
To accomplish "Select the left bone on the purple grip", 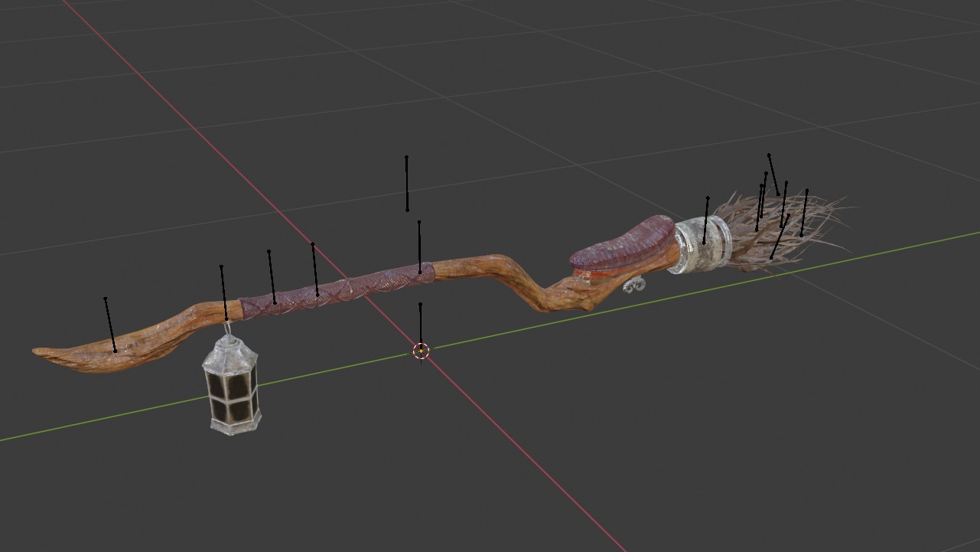I will [x=272, y=276].
